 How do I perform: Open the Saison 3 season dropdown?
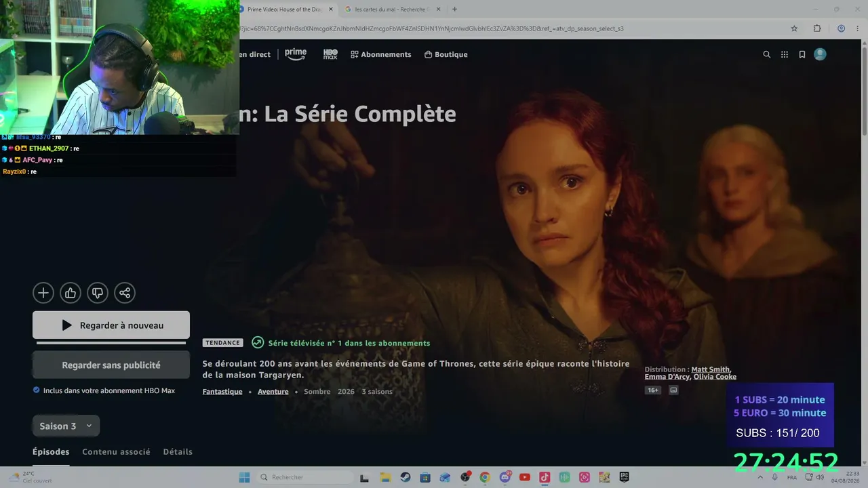66,426
